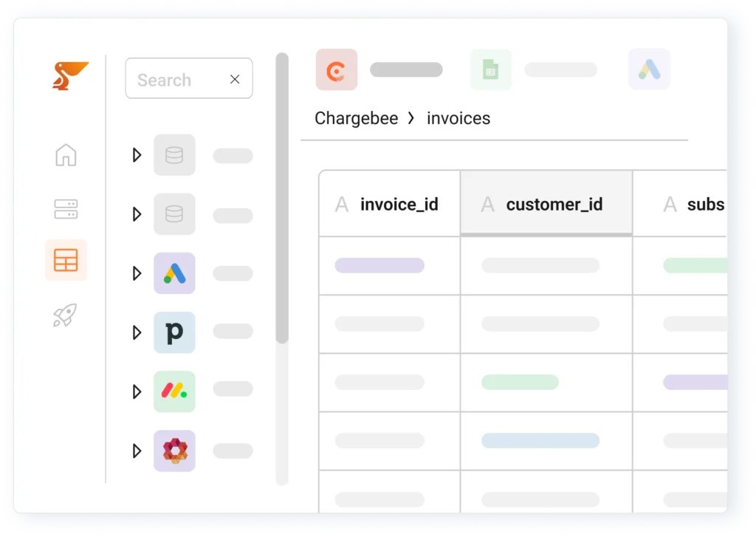Select the orange table view icon
756x537 pixels.
click(66, 260)
